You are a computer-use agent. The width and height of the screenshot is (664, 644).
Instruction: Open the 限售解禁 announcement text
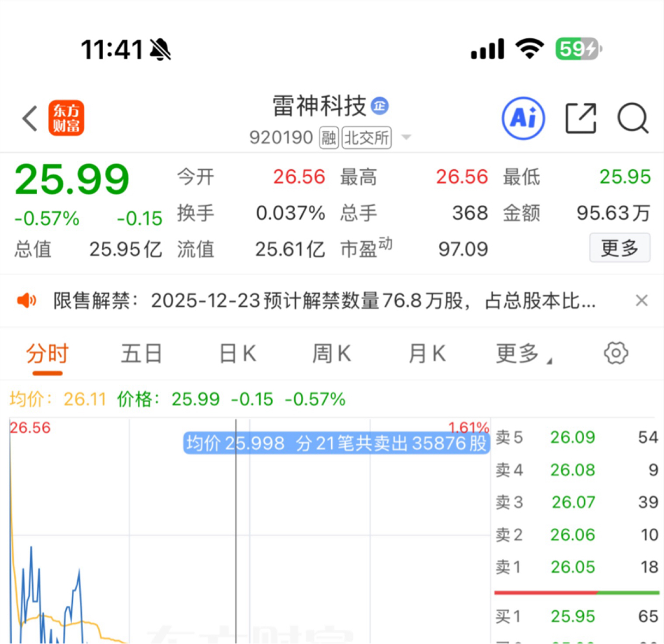pos(324,301)
